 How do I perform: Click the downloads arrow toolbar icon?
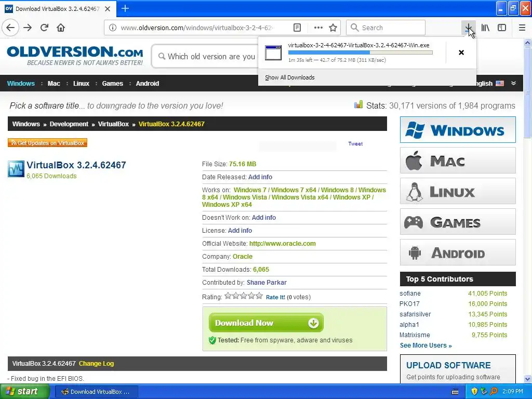[468, 28]
